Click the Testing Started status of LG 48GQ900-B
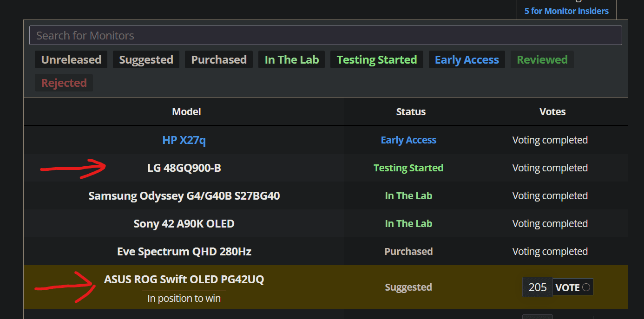The height and width of the screenshot is (319, 644). pos(408,168)
